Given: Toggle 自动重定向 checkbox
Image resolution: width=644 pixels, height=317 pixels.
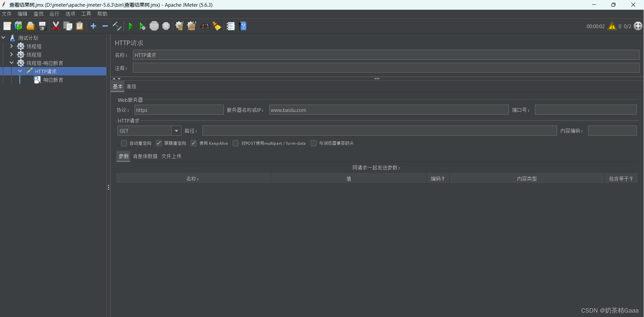Looking at the screenshot, I should coord(124,143).
